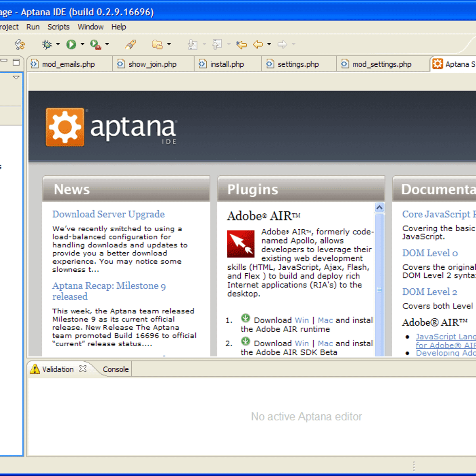Click the green download icon in step 1
The image size is (476, 476).
[246, 318]
